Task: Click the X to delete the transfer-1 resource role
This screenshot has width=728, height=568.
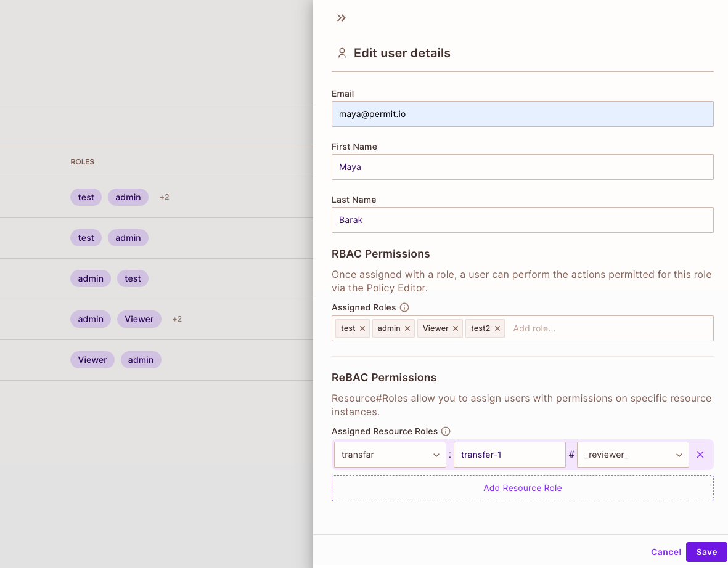Action: [700, 455]
